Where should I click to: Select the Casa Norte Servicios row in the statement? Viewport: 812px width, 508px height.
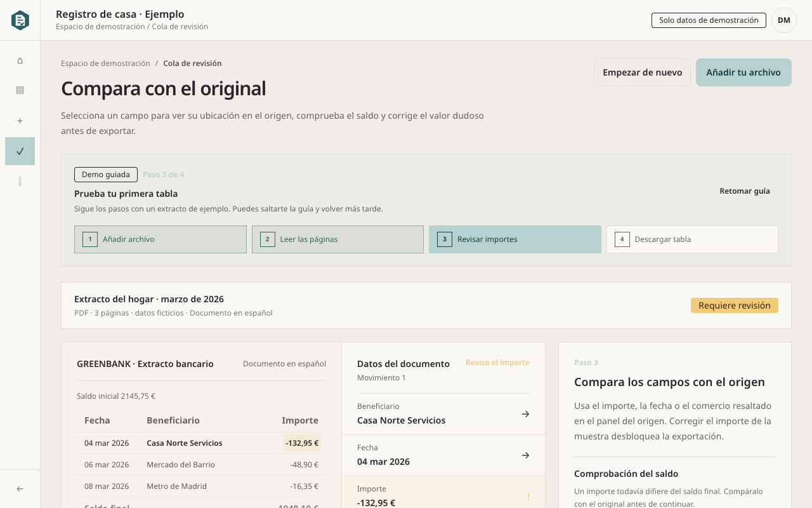click(202, 443)
